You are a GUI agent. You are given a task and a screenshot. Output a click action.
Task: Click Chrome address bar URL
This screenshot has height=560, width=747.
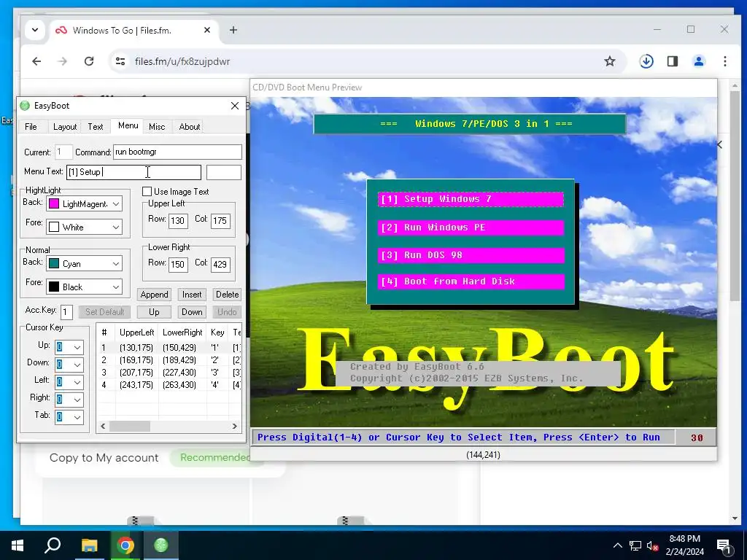(x=182, y=61)
